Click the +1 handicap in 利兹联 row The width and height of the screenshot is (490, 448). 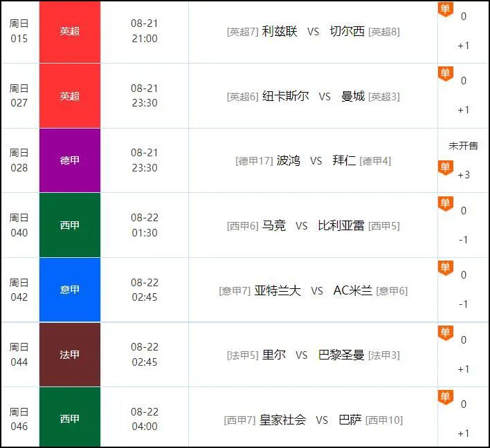point(464,46)
